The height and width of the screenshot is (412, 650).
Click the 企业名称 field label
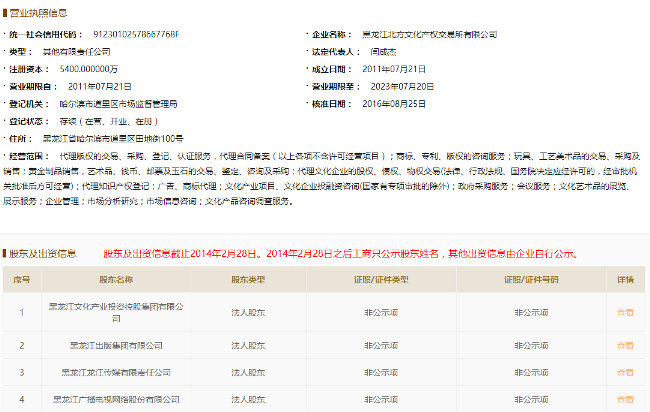(332, 34)
